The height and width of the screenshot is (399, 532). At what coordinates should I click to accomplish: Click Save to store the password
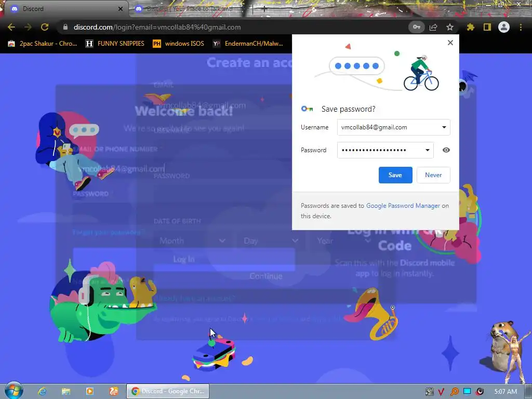click(395, 175)
